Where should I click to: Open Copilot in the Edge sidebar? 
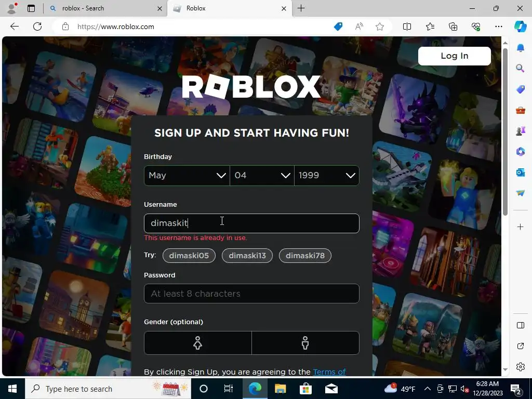(x=520, y=26)
